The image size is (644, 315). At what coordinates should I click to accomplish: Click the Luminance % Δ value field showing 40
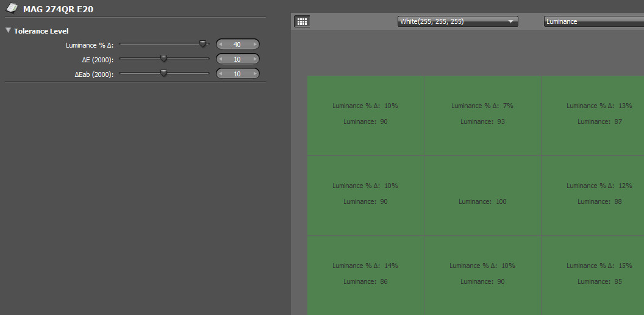pyautogui.click(x=237, y=44)
